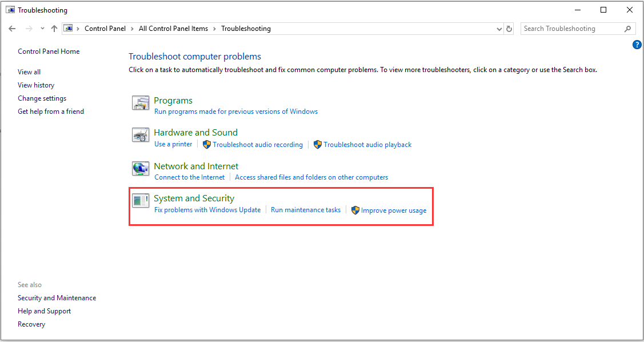This screenshot has height=342, width=644.
Task: Click the search magnifier icon
Action: pyautogui.click(x=627, y=29)
